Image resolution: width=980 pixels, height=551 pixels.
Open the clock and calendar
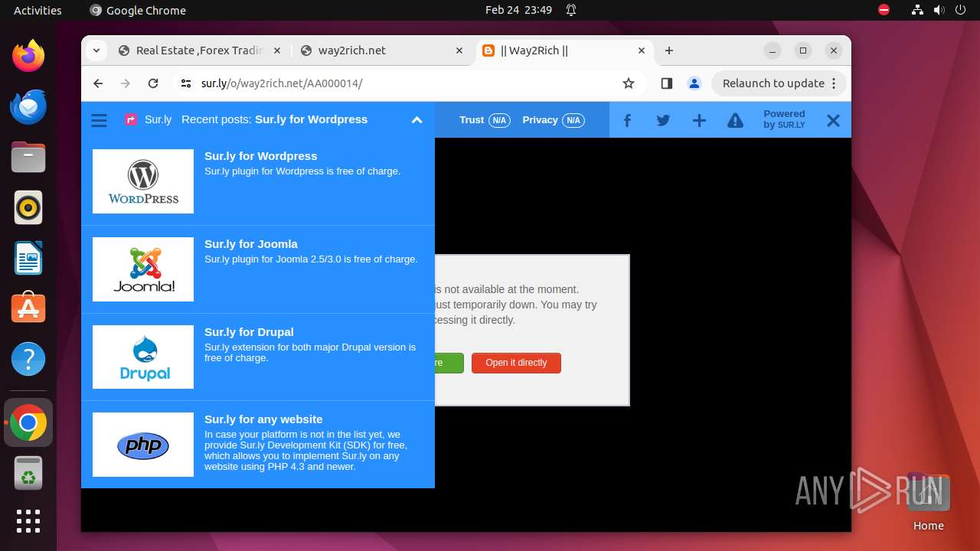point(518,10)
